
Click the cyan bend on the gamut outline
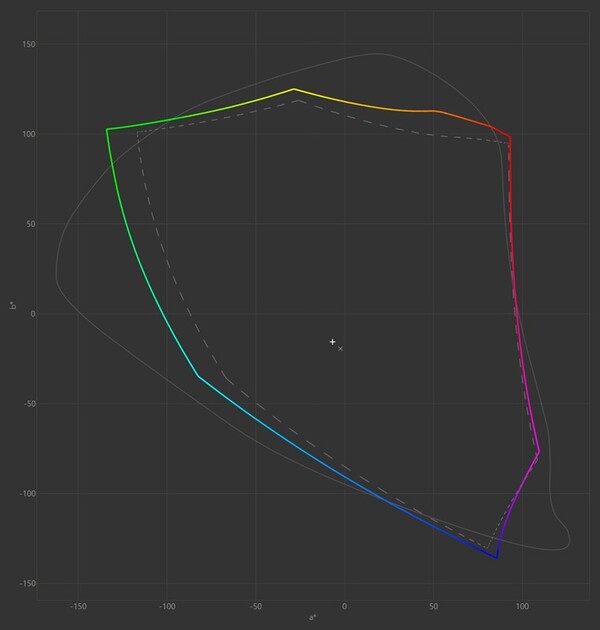(x=198, y=376)
